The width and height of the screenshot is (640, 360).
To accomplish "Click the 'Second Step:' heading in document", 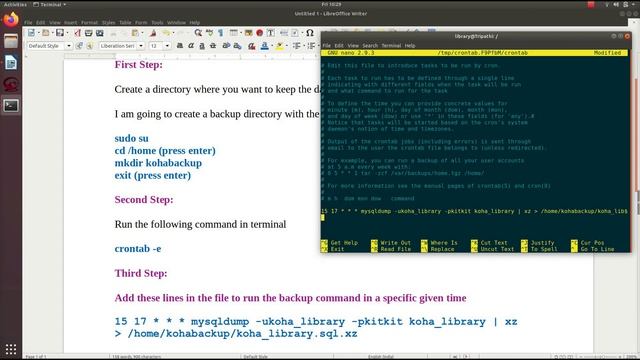I will [144, 200].
